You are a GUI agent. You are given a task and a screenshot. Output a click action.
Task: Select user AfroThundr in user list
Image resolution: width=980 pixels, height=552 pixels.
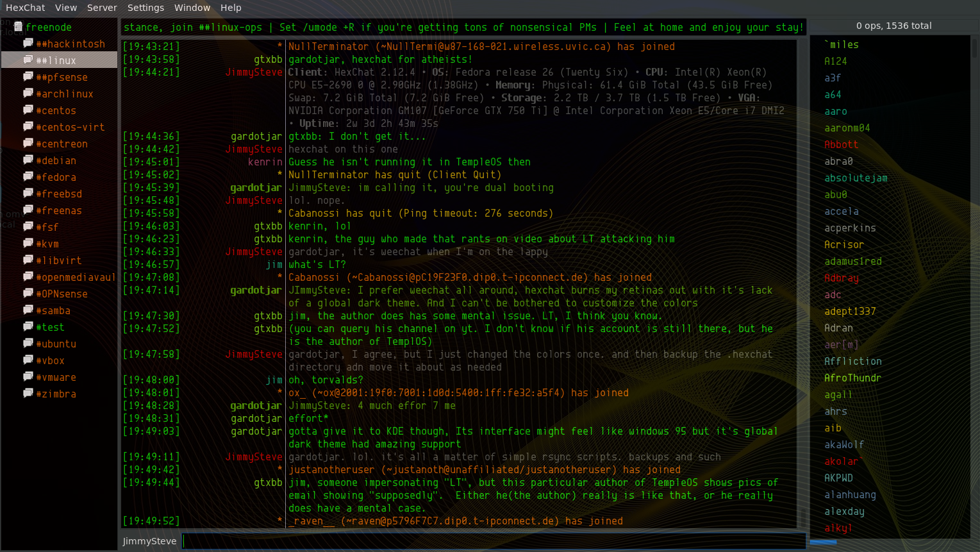[x=853, y=378]
